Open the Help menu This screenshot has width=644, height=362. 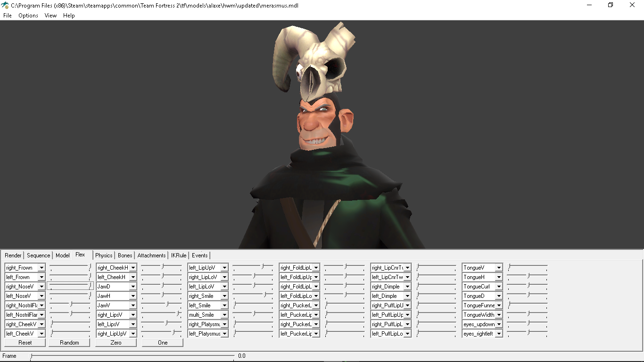69,16
